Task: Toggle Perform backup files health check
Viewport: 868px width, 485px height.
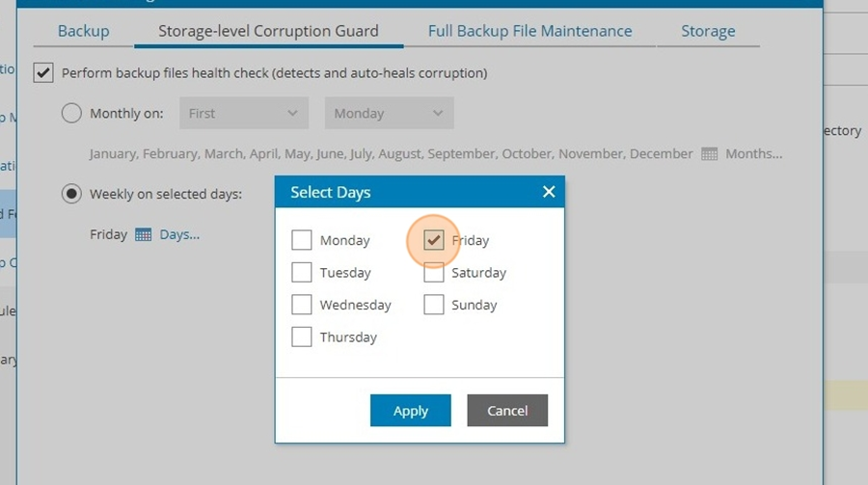Action: 43,72
